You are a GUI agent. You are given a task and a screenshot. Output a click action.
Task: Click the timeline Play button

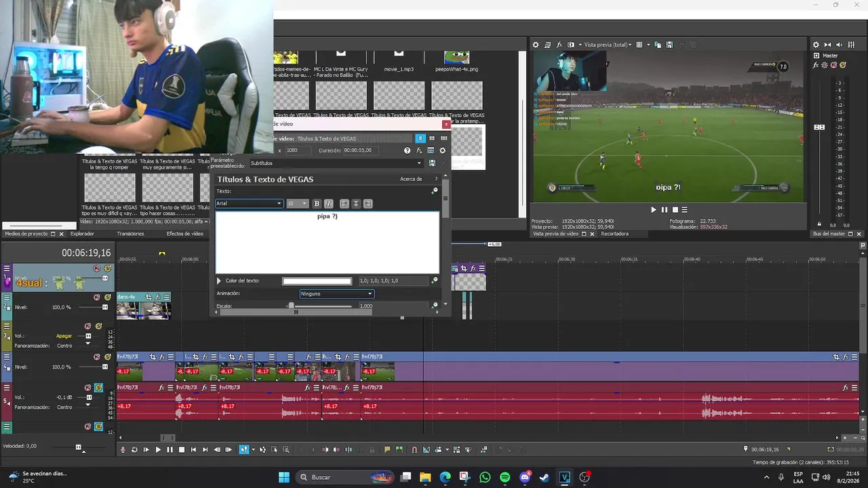click(158, 449)
